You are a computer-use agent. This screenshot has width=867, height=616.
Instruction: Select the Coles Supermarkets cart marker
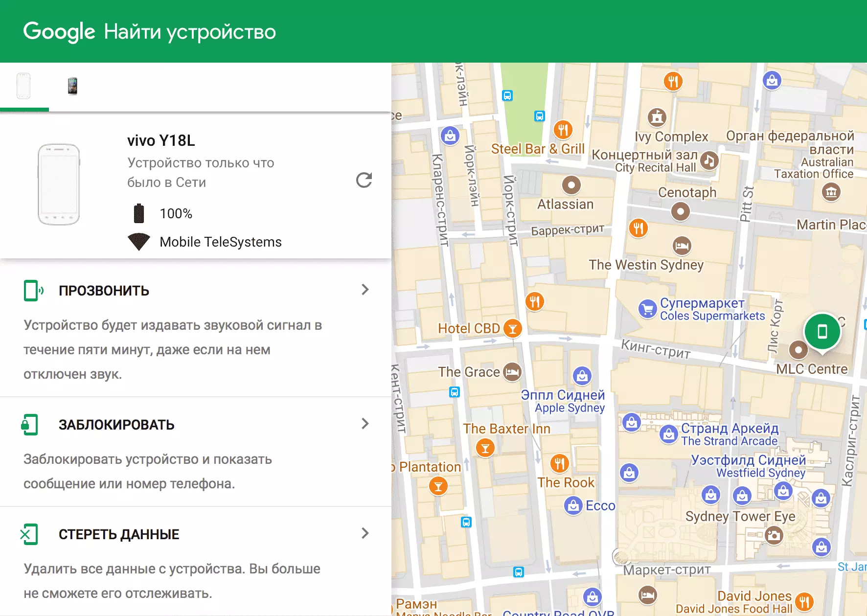coord(648,309)
